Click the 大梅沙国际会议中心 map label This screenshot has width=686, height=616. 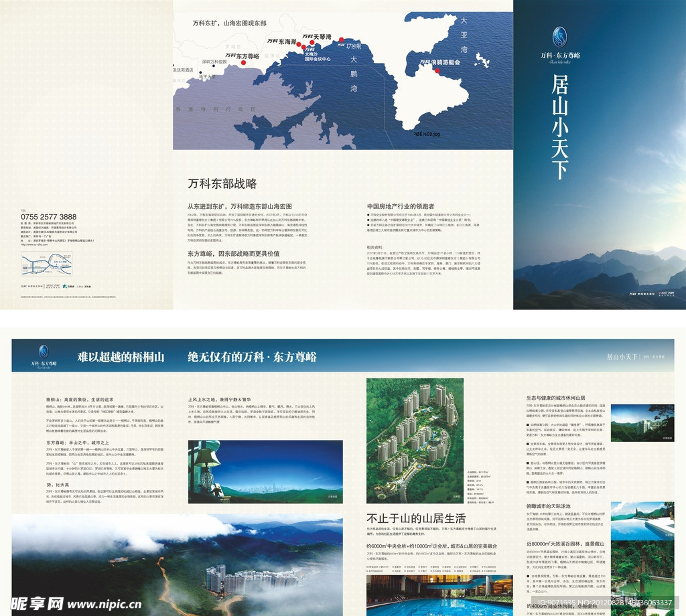(x=317, y=56)
